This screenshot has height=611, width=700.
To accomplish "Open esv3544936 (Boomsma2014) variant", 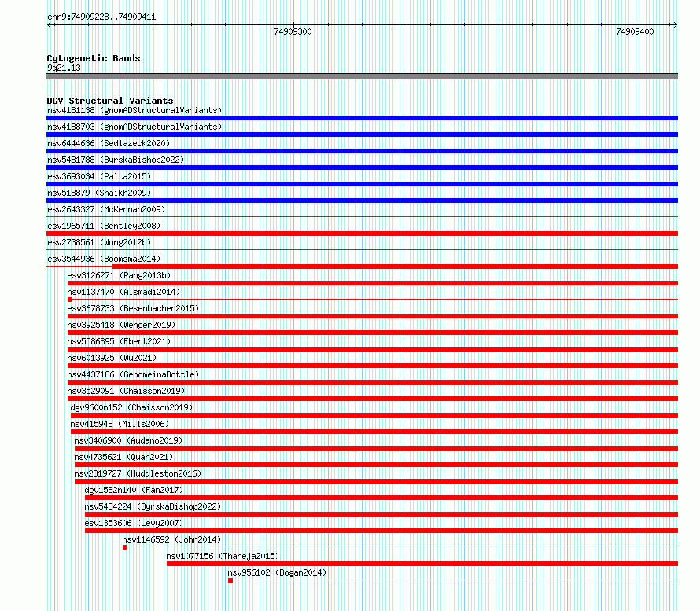I will tap(104, 259).
